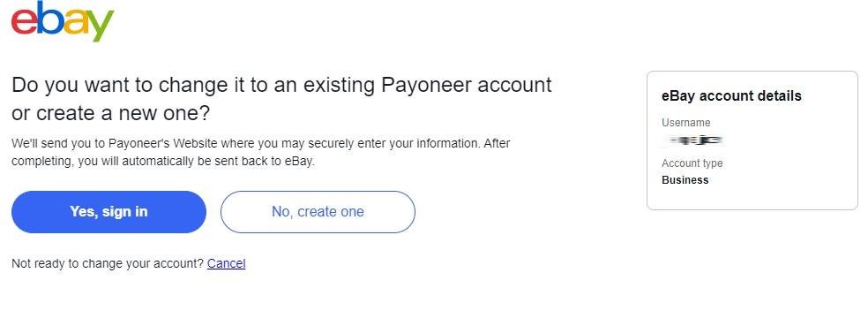Click the word Payoneer in the heading

pyautogui.click(x=426, y=86)
